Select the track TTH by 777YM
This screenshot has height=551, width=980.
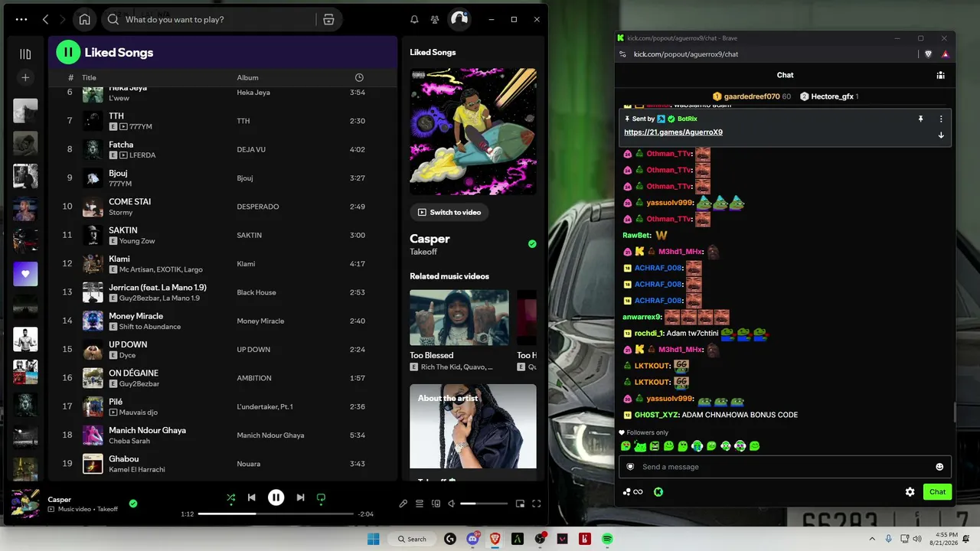(223, 121)
